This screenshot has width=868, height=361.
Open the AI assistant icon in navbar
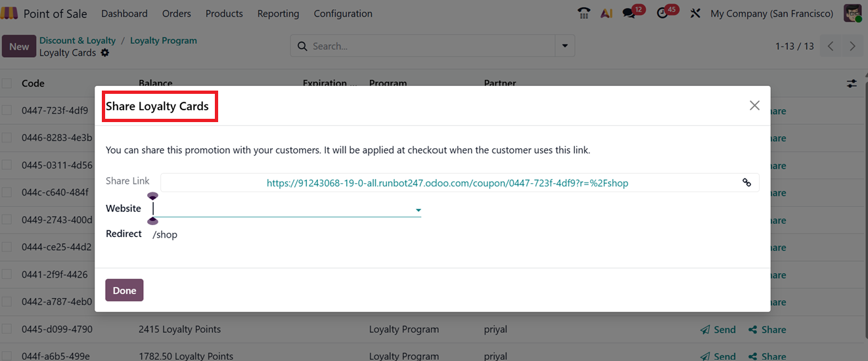606,13
